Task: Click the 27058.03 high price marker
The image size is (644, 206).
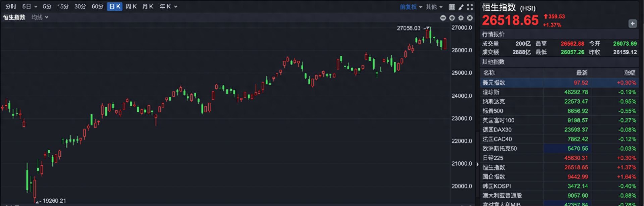Action: click(409, 28)
